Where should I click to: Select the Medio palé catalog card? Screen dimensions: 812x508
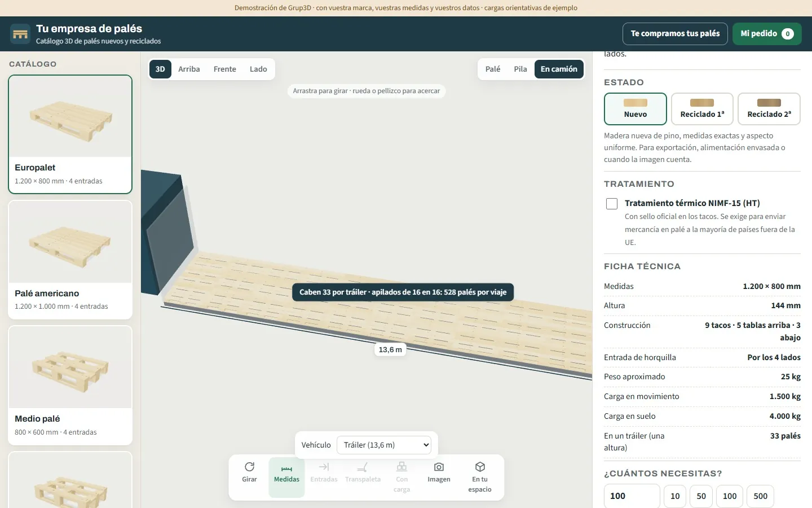click(70, 386)
